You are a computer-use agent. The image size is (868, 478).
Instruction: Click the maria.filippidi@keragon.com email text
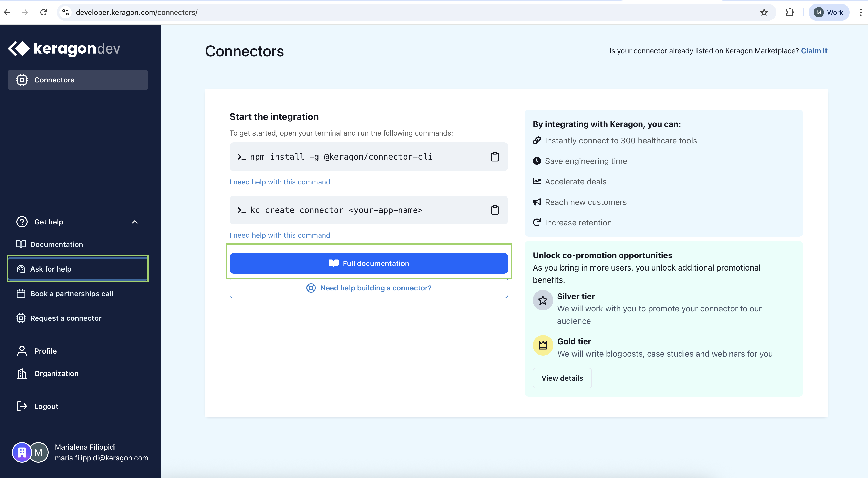click(101, 458)
